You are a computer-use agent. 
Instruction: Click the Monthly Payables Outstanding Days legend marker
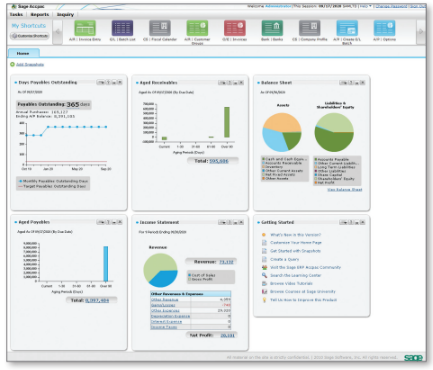(21, 181)
